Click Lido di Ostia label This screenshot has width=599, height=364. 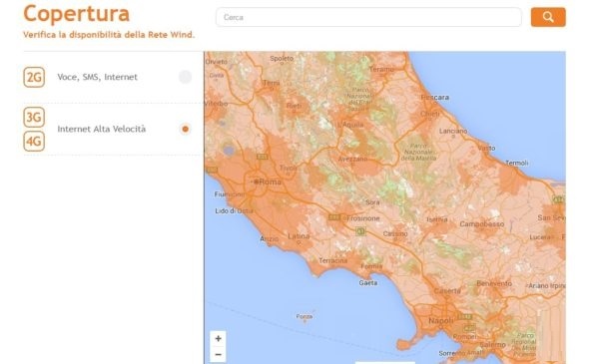[234, 210]
